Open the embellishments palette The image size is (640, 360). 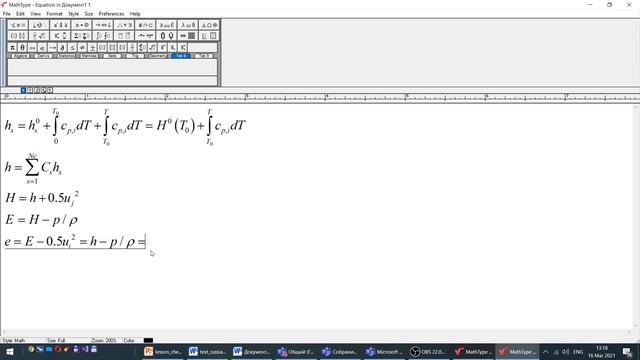click(x=60, y=25)
